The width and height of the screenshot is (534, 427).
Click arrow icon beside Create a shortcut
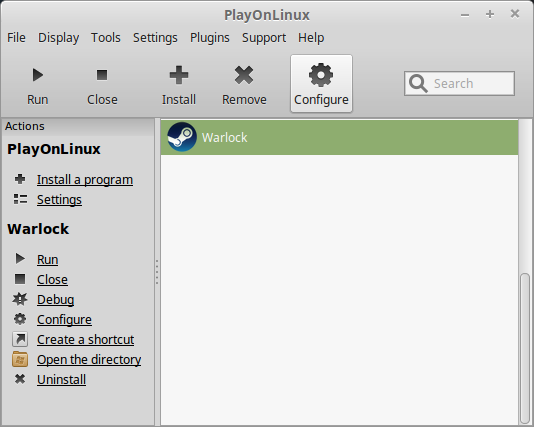click(x=20, y=339)
